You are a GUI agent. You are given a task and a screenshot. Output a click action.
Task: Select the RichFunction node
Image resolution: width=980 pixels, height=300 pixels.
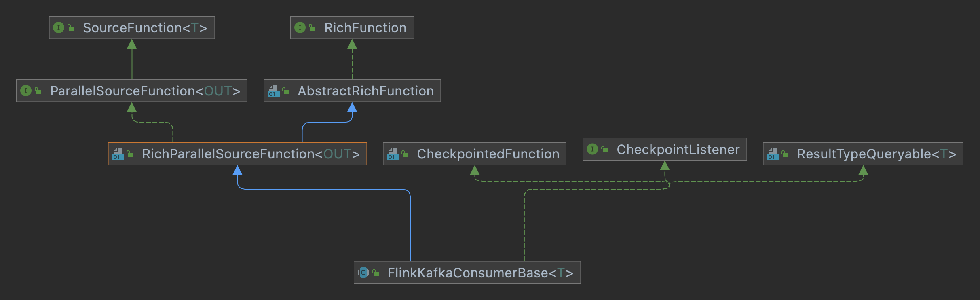352,27
